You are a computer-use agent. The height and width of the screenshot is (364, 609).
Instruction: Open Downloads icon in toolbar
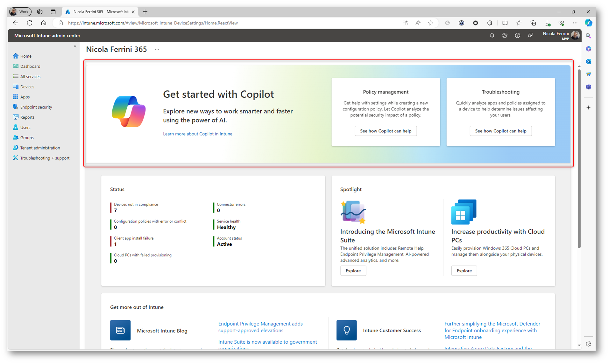coord(547,23)
